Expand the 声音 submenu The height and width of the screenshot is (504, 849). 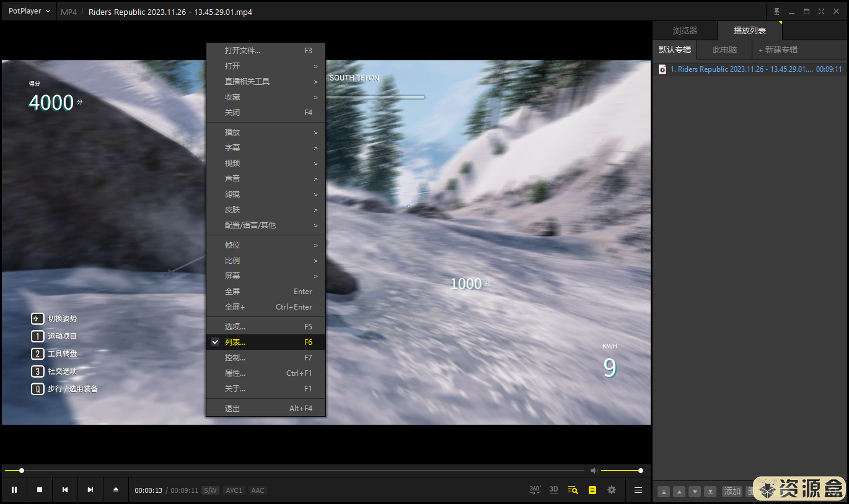pos(266,179)
